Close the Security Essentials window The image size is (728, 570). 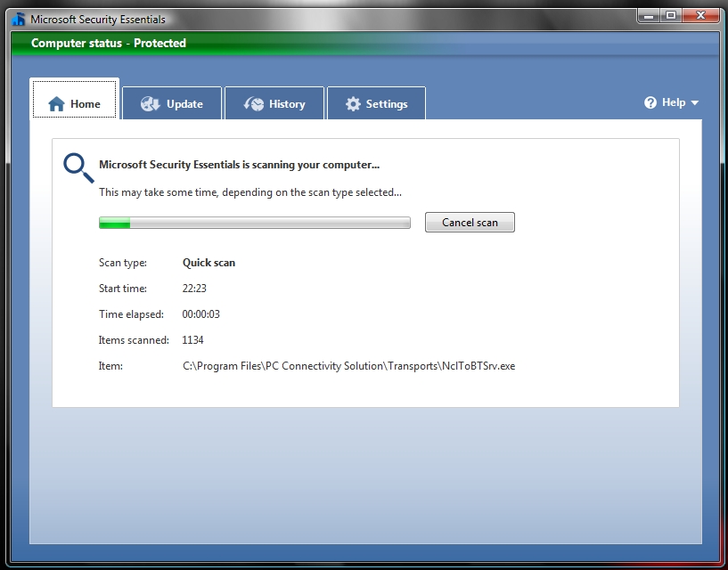click(700, 16)
